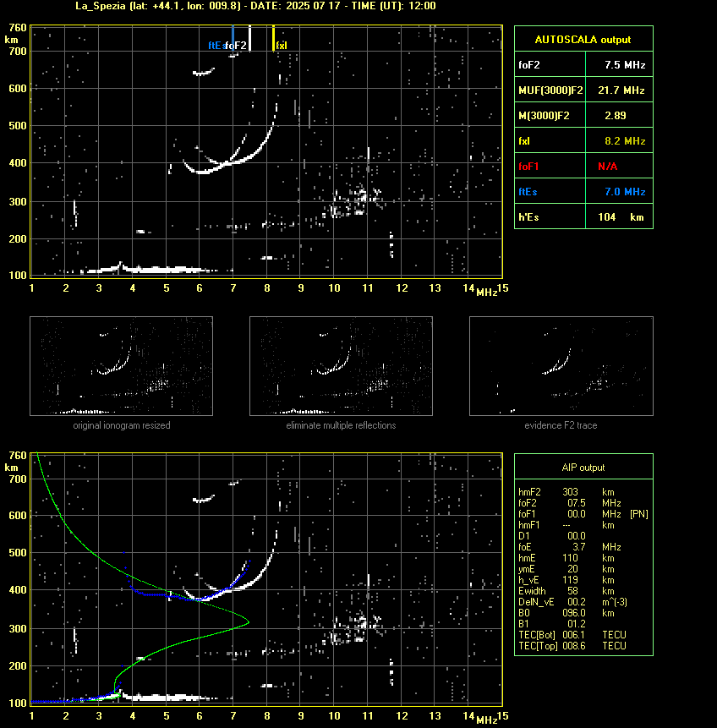Click the 'evidence F2 trace' caption

[561, 426]
